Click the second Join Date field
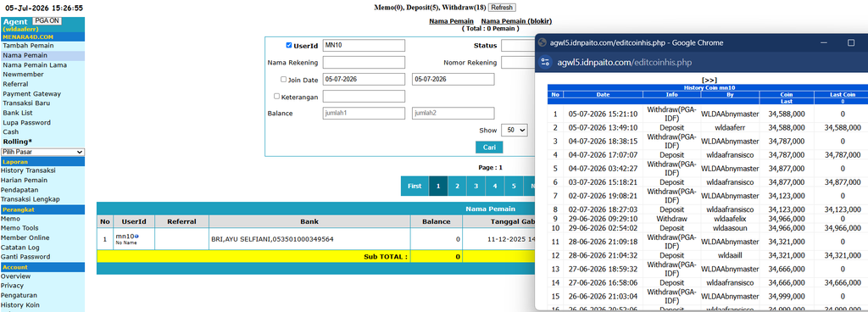Screen dimensions: 868x312 453,79
